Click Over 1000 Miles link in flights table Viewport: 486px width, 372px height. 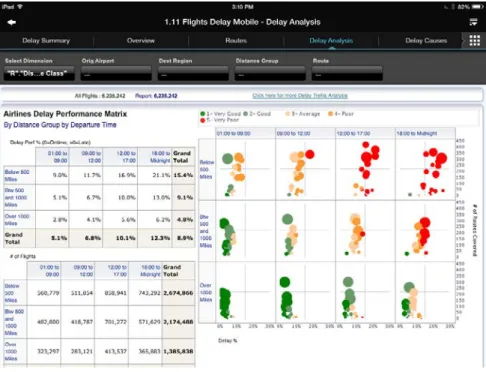(x=11, y=351)
